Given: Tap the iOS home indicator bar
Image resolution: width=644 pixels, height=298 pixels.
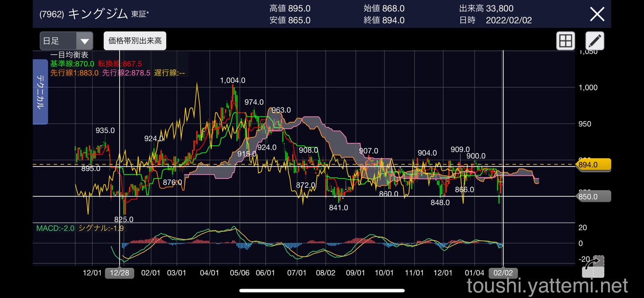Looking at the screenshot, I should [x=322, y=291].
